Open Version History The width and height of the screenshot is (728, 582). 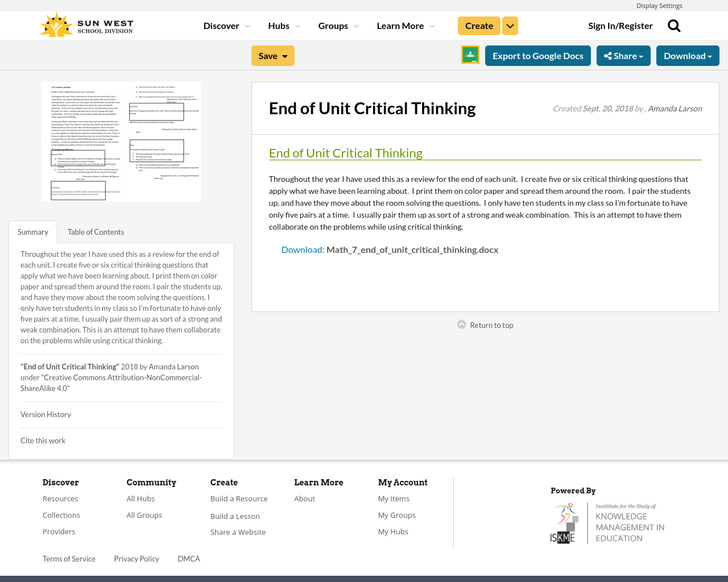pos(45,414)
